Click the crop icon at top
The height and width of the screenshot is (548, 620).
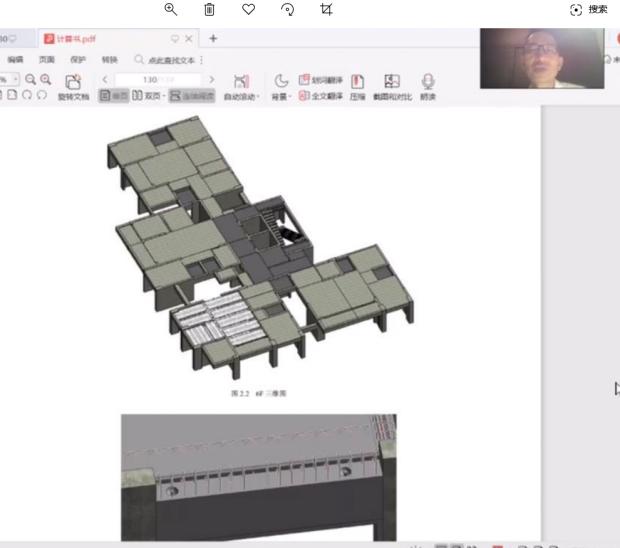pos(326,9)
